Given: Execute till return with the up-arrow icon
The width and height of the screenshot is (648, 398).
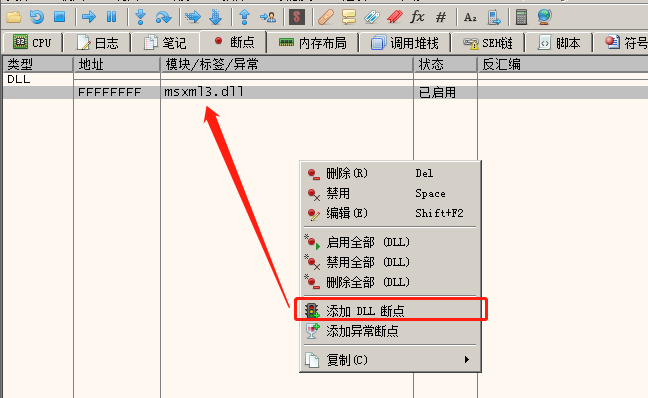Looking at the screenshot, I should point(245,17).
